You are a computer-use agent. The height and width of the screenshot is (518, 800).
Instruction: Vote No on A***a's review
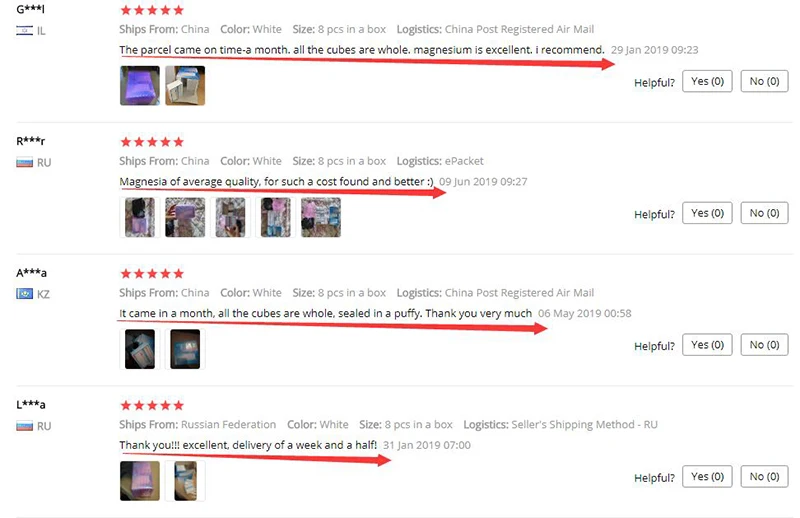click(764, 344)
